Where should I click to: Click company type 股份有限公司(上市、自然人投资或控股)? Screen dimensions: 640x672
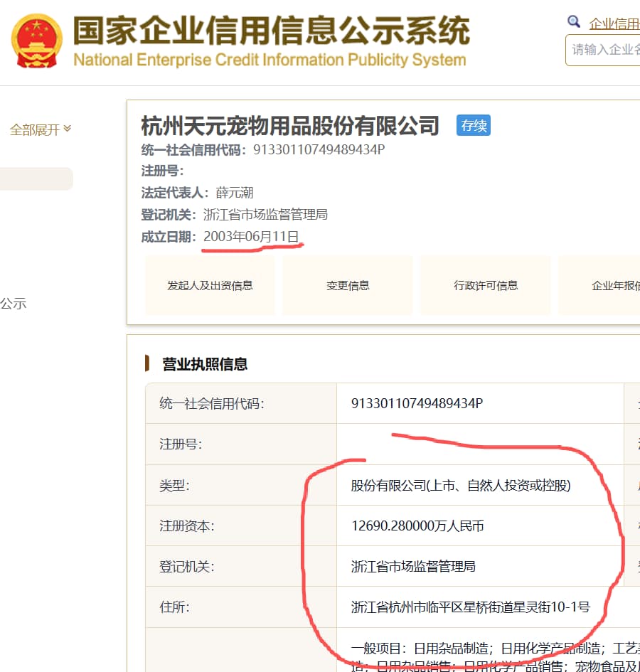tap(461, 486)
